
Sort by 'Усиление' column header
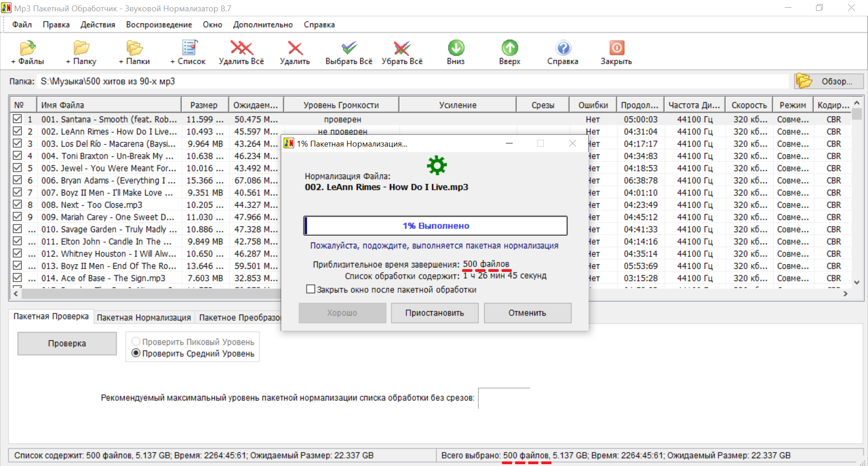458,105
